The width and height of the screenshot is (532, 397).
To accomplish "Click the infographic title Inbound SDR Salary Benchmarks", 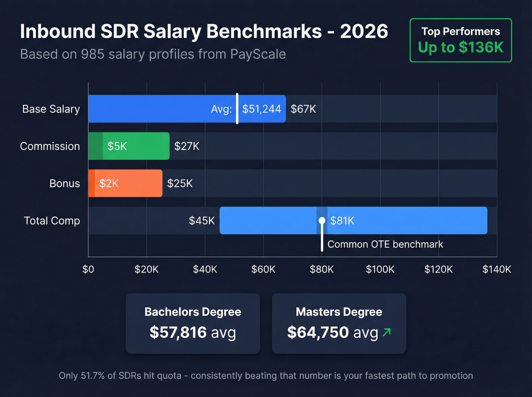I will [x=204, y=31].
